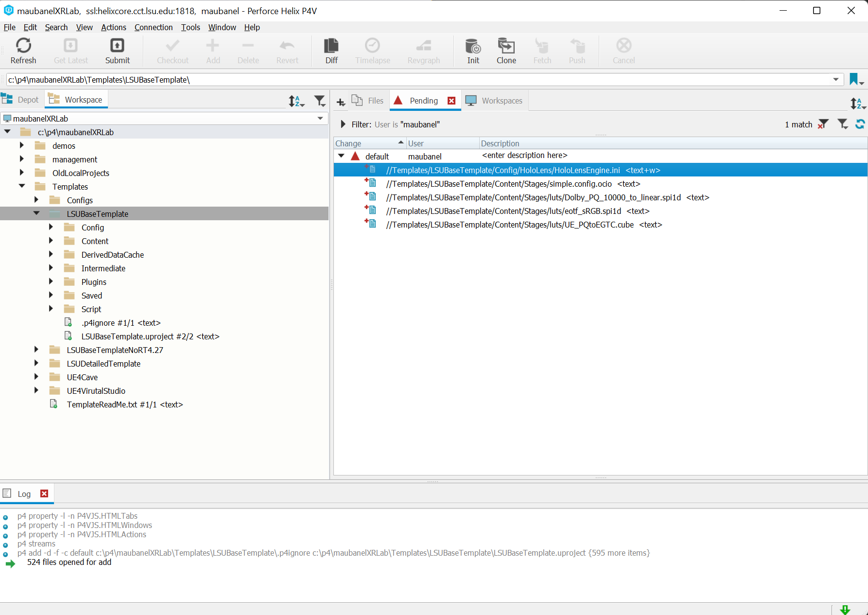Open the Revgraph icon

click(x=424, y=46)
